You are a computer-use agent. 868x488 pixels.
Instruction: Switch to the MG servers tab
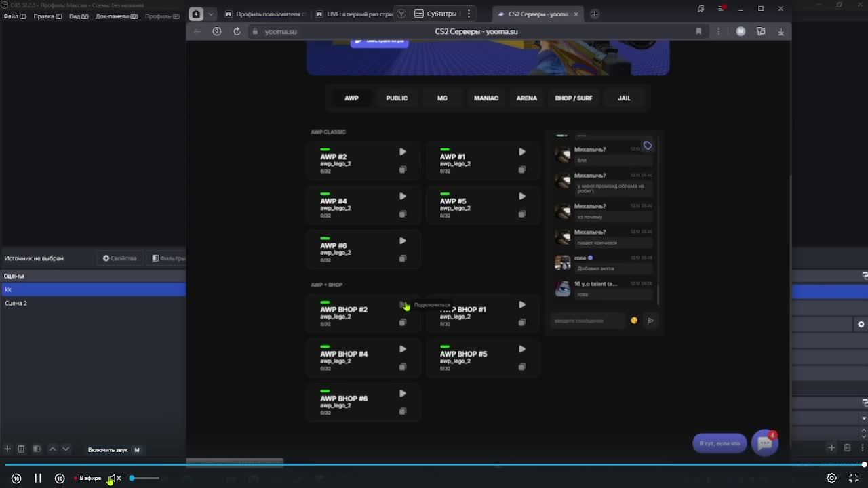[x=442, y=98]
